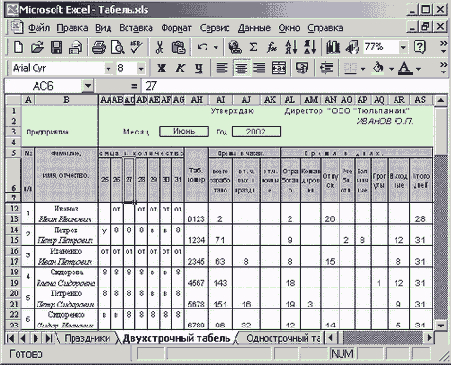
Task: Click the Июнь month cell
Action: click(184, 131)
